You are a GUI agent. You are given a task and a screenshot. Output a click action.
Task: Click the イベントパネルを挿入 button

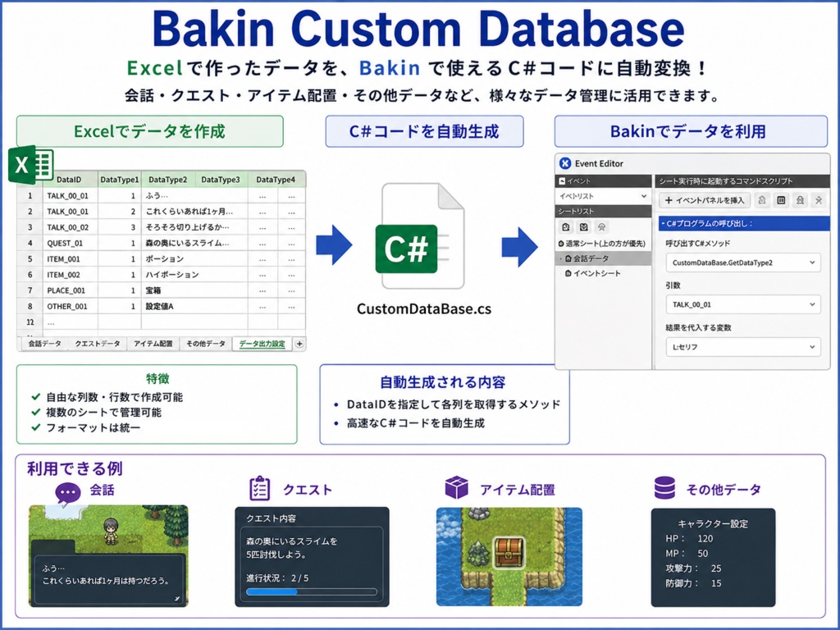click(x=705, y=200)
